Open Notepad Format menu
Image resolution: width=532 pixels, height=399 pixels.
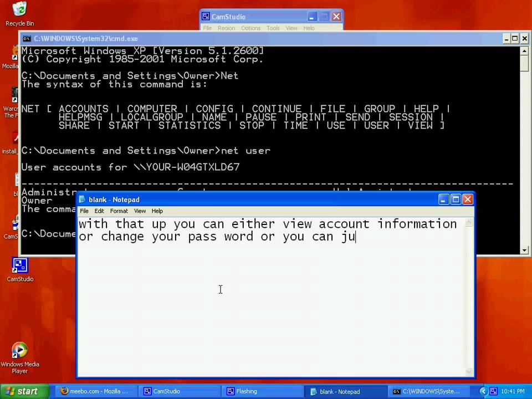click(119, 211)
